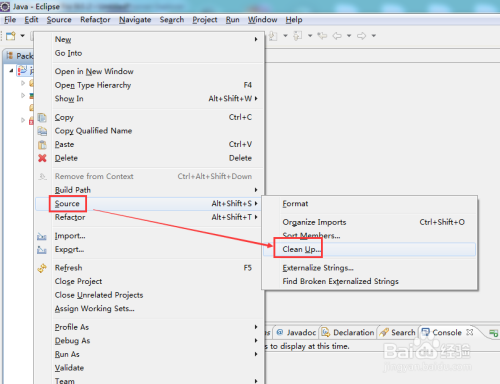500x384 pixels.
Task: Choose New in context menu
Action: click(148, 39)
